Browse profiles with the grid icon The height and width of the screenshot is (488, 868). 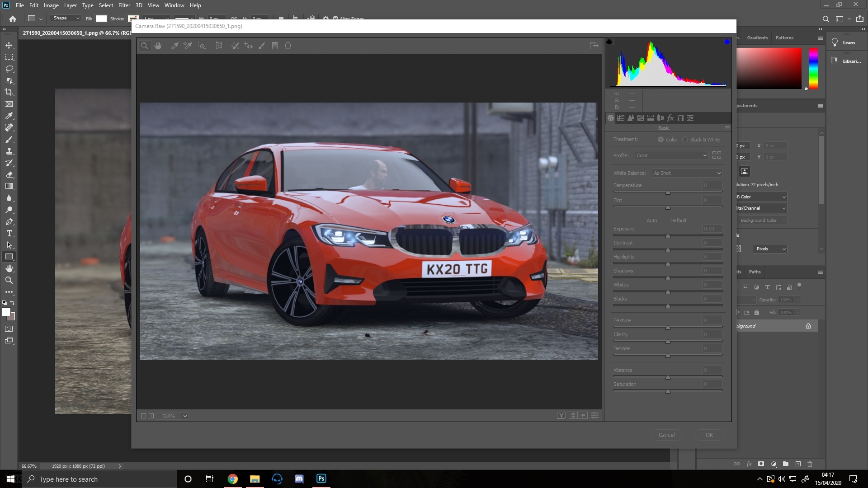[717, 155]
